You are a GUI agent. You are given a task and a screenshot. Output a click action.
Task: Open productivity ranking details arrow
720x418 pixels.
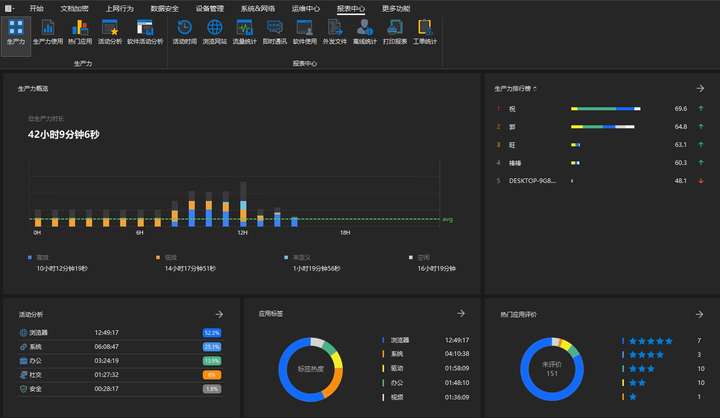[700, 88]
